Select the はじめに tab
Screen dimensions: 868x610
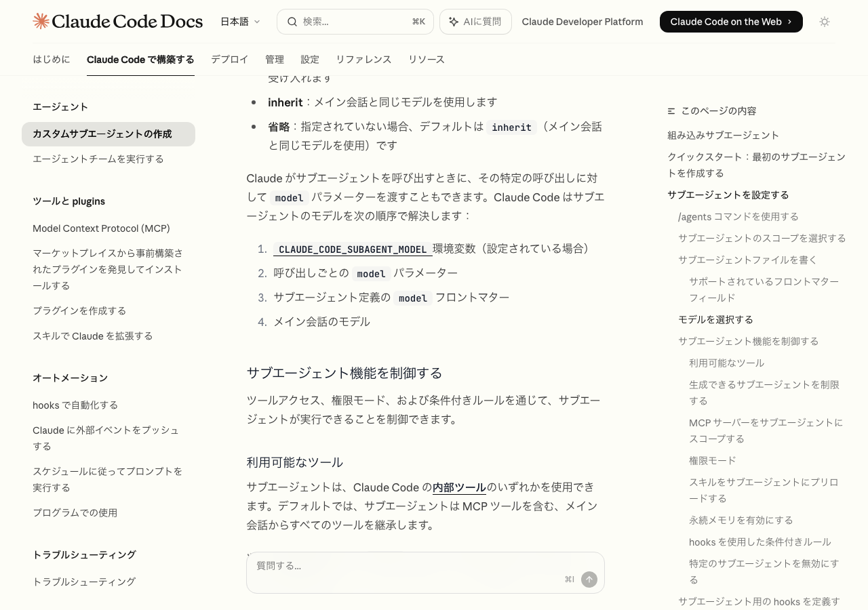click(x=52, y=60)
